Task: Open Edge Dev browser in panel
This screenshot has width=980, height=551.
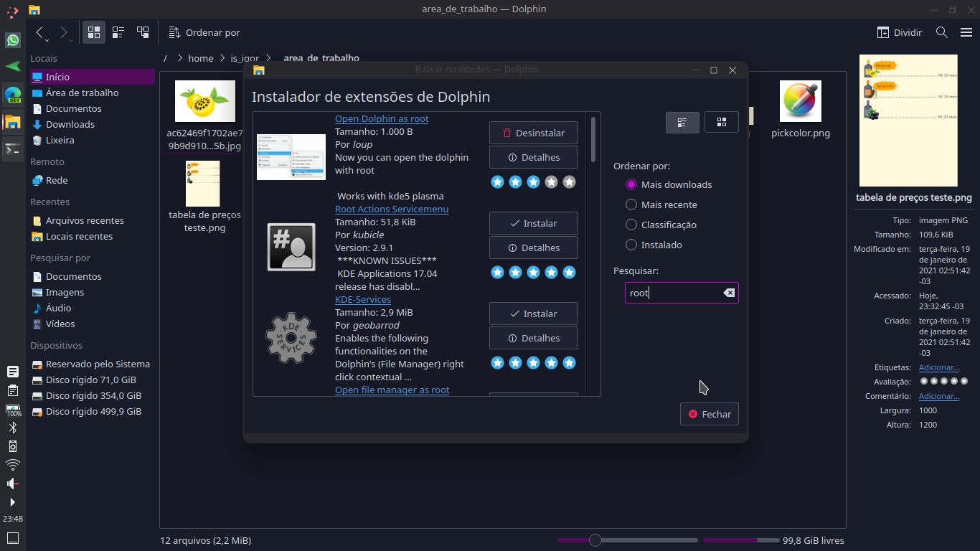Action: [13, 94]
